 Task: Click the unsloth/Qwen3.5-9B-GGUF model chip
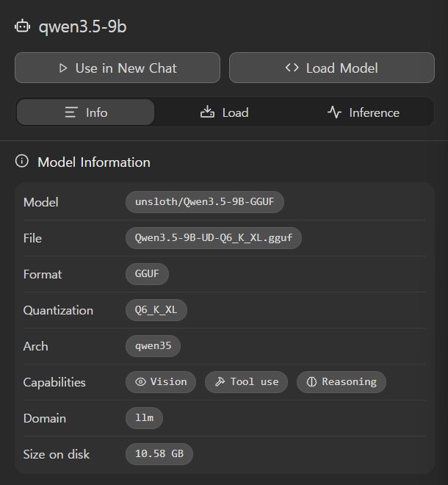(x=205, y=202)
